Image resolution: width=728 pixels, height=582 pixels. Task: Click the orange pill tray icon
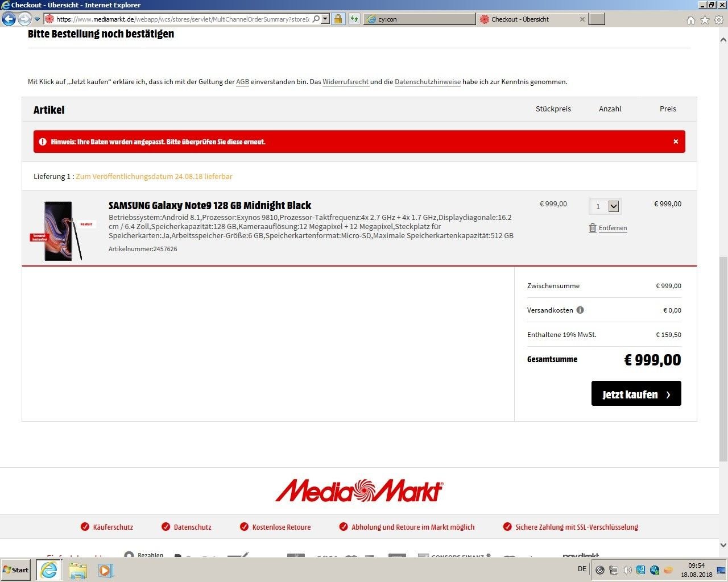pos(668,570)
